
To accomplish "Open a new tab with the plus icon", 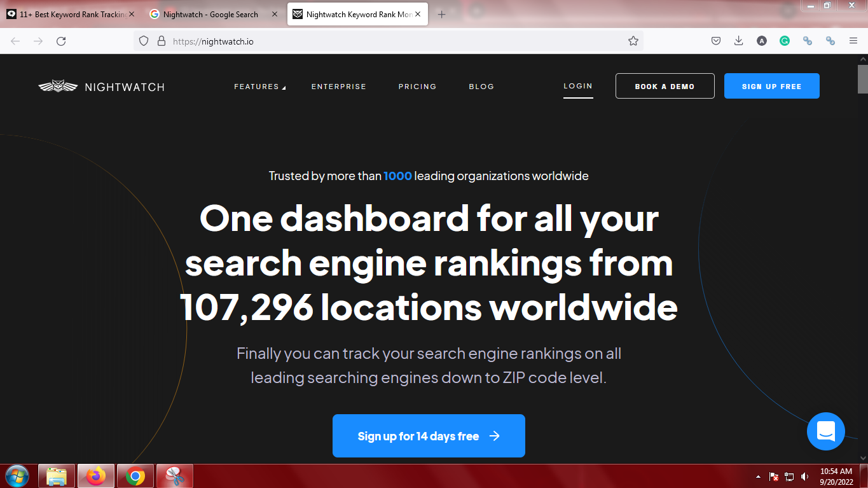I will tap(442, 14).
